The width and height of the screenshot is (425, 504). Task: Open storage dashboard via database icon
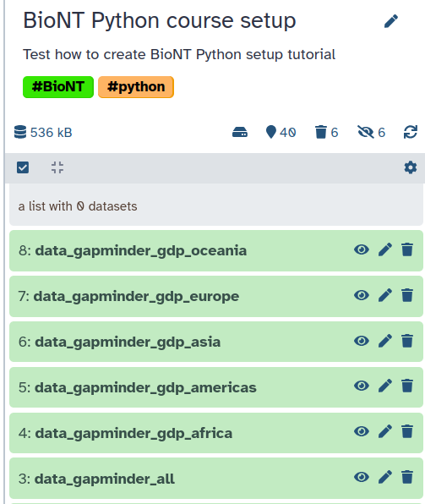[43, 133]
